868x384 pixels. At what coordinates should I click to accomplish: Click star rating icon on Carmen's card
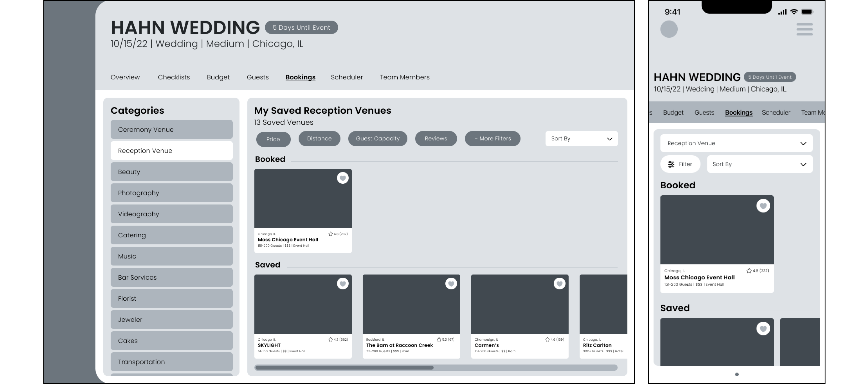coord(547,340)
